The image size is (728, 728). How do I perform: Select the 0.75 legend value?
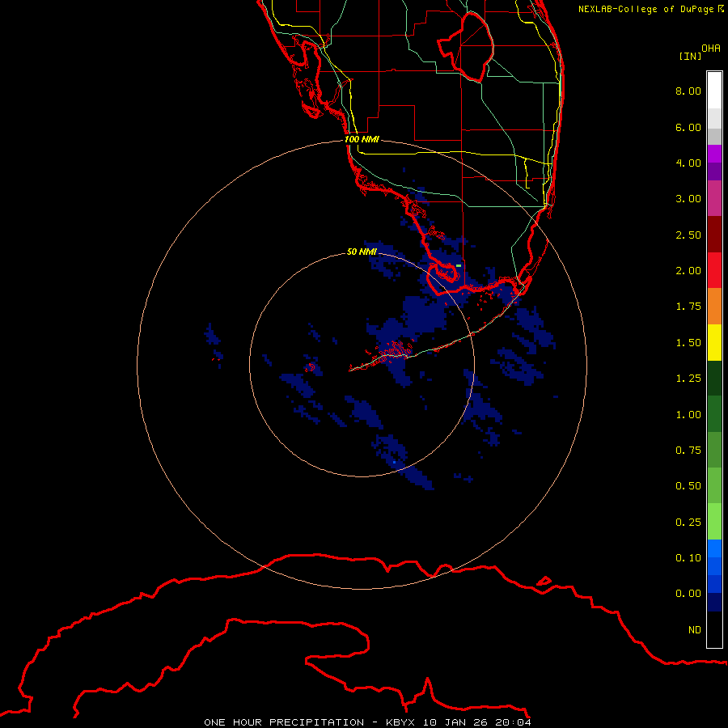click(x=688, y=451)
